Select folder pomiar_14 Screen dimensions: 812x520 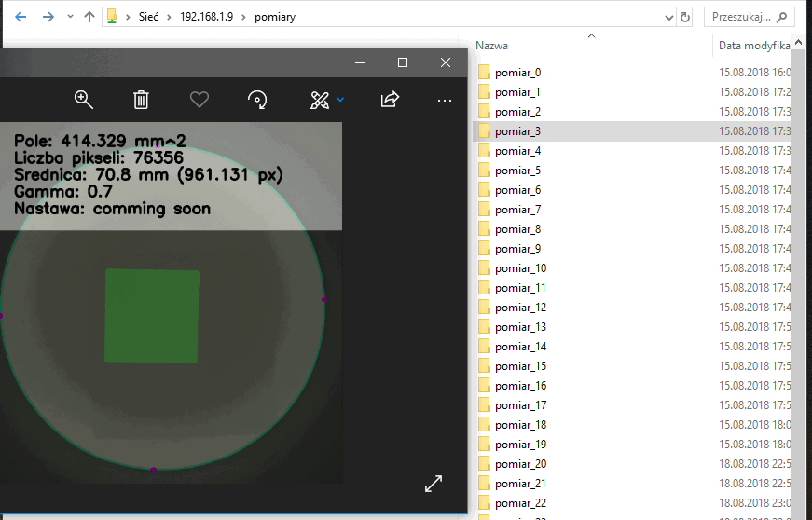[520, 347]
